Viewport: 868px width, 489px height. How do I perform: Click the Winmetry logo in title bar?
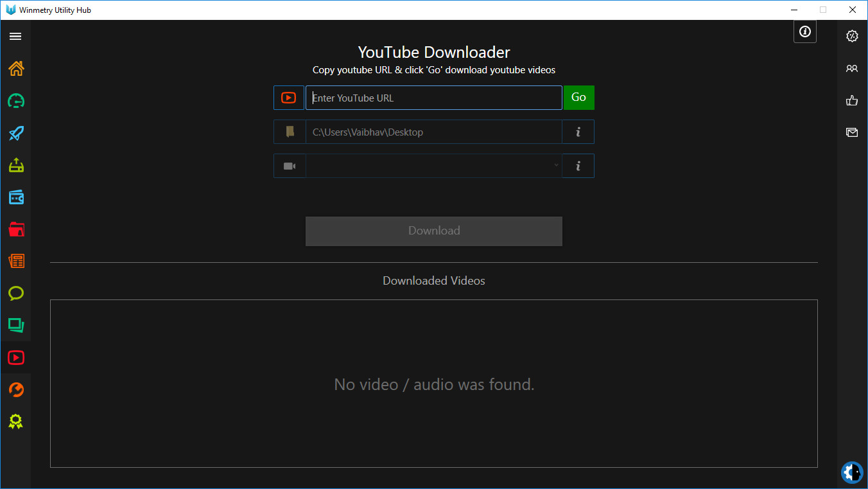click(10, 10)
